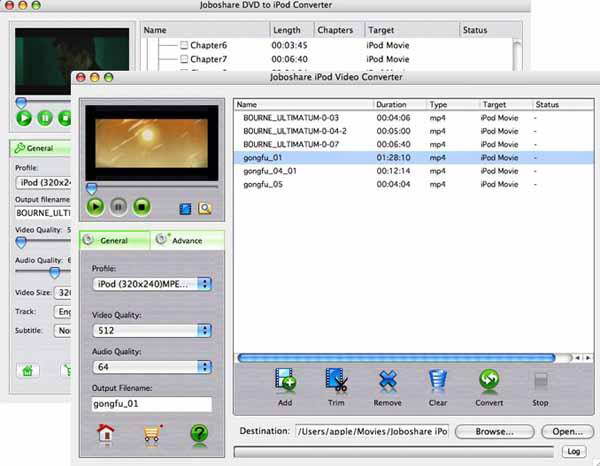Click the Chapters column header in DVD window

(339, 30)
